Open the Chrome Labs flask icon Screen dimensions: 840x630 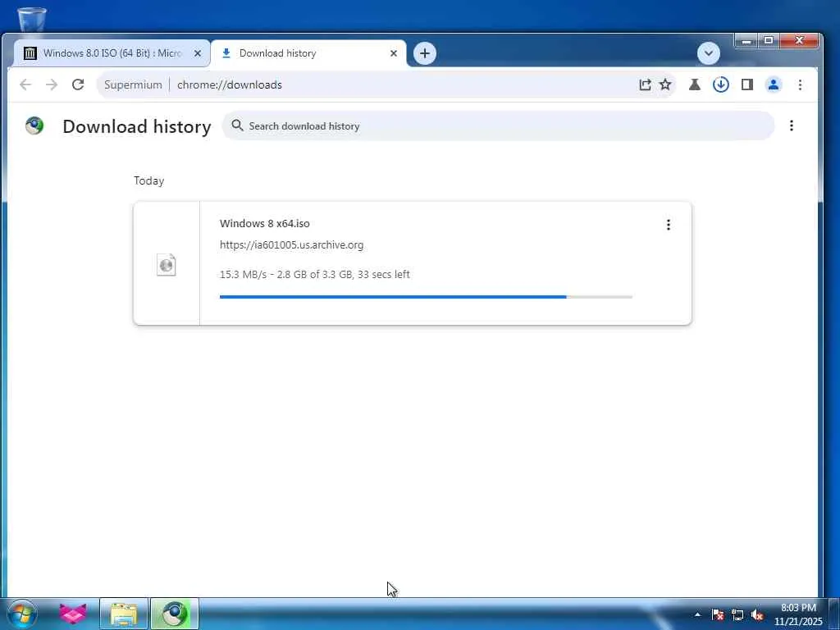695,84
